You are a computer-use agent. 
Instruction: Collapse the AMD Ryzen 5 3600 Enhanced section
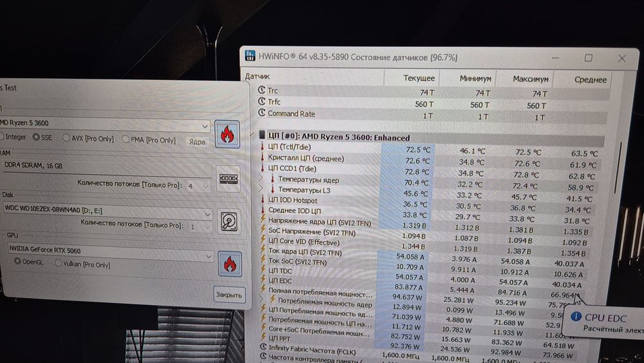pyautogui.click(x=252, y=134)
